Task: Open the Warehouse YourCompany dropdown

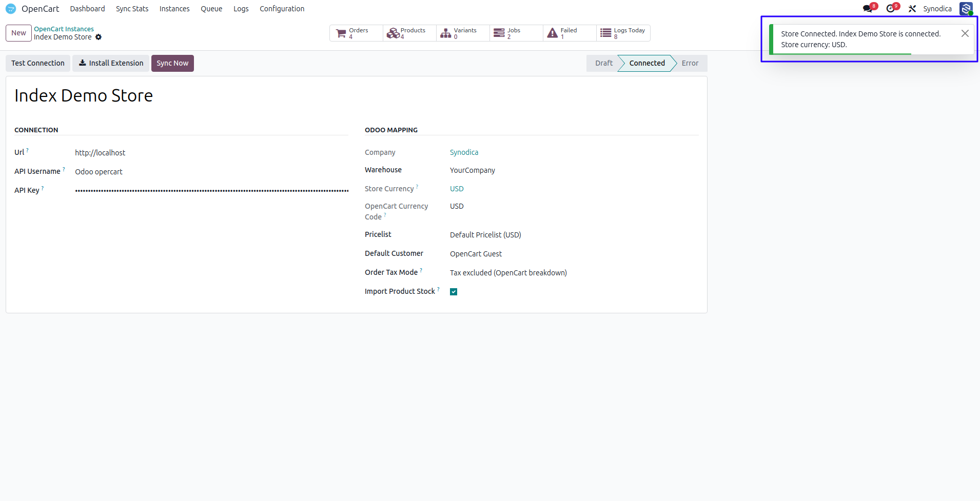Action: tap(574, 170)
